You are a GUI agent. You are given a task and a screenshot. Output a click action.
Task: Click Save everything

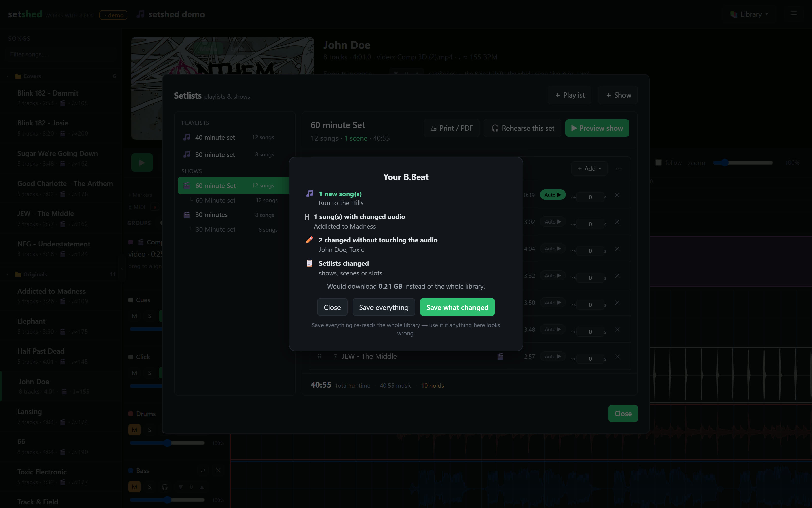tap(383, 307)
